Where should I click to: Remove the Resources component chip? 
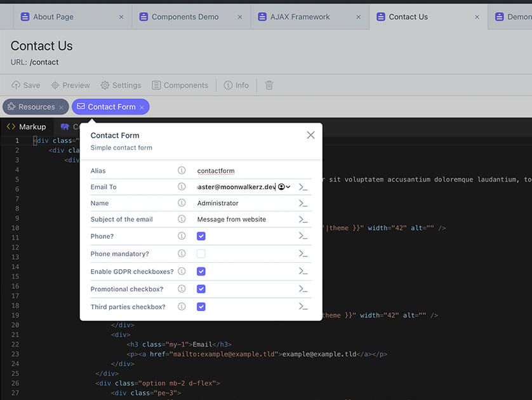click(62, 107)
